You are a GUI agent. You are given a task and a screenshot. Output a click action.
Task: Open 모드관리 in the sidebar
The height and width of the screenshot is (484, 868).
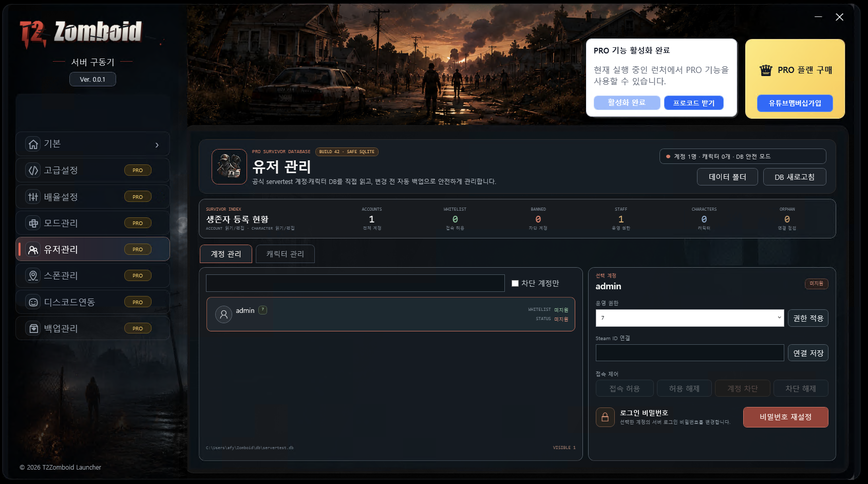point(92,223)
